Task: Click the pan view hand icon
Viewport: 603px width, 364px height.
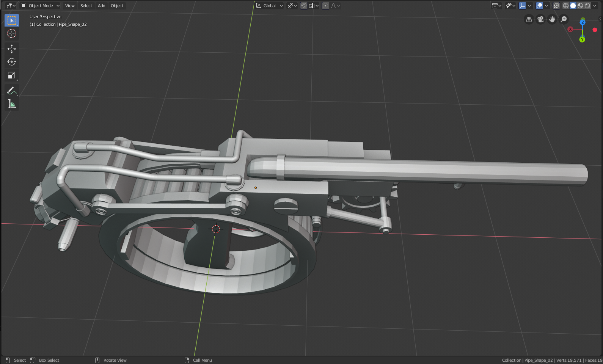Action: [552, 19]
